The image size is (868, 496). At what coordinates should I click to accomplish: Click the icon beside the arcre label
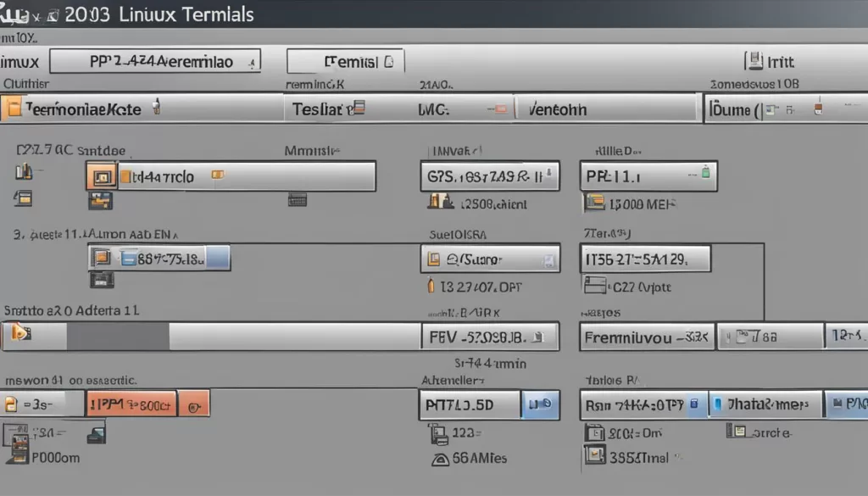(737, 431)
